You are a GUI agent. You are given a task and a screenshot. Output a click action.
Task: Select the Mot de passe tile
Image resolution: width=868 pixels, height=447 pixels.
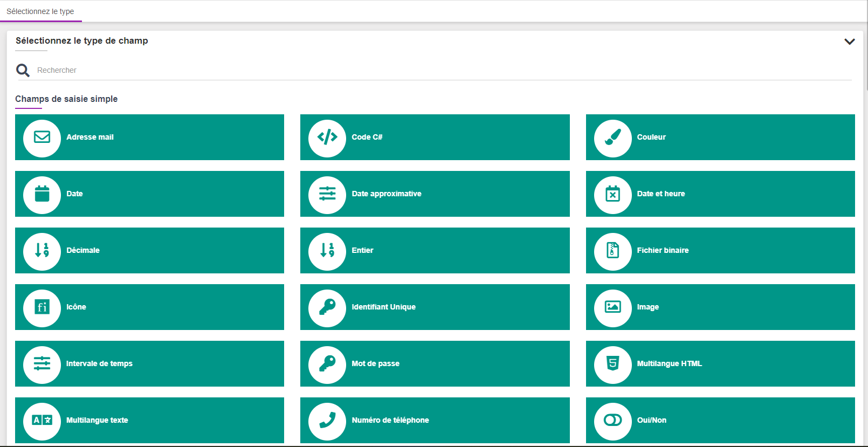click(435, 364)
